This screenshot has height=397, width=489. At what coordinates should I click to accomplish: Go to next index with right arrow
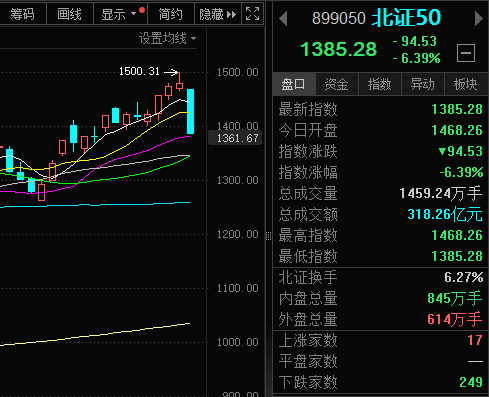click(x=479, y=19)
